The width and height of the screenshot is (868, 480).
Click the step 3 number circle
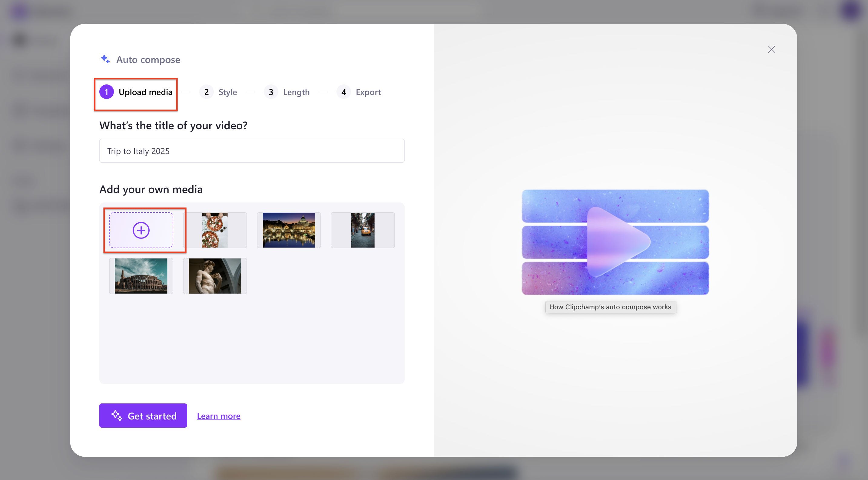(270, 92)
